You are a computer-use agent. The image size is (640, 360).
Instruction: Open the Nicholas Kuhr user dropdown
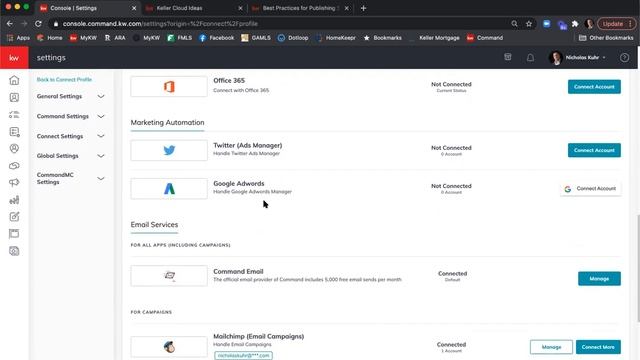coord(577,58)
